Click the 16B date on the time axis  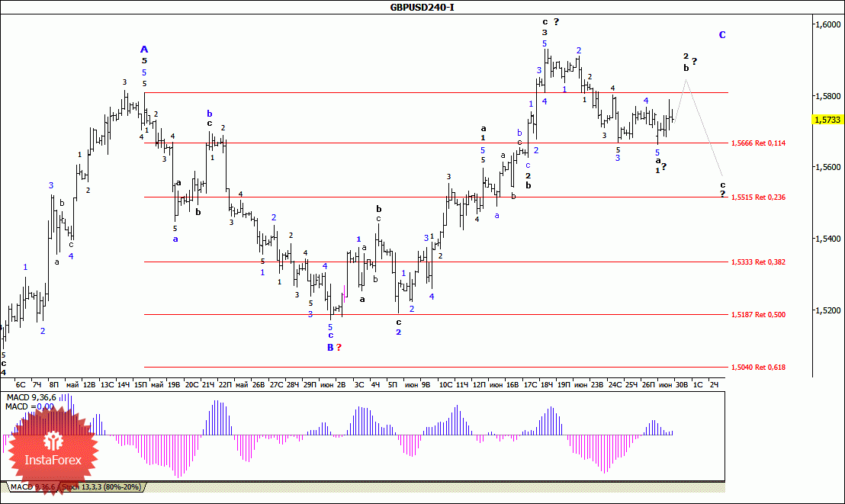tap(512, 384)
